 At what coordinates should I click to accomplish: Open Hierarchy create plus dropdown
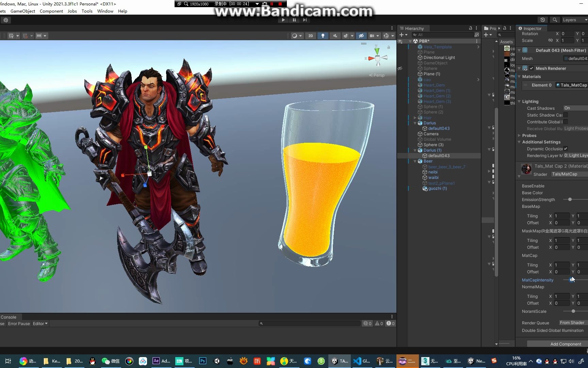tap(403, 35)
